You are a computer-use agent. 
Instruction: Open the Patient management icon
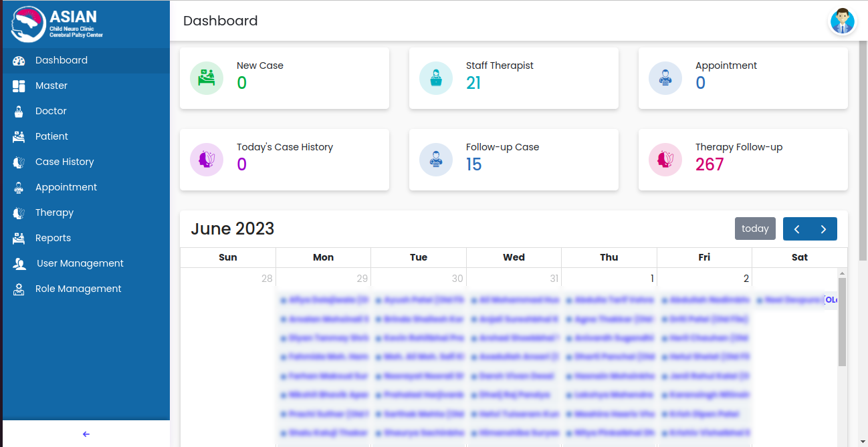point(17,136)
